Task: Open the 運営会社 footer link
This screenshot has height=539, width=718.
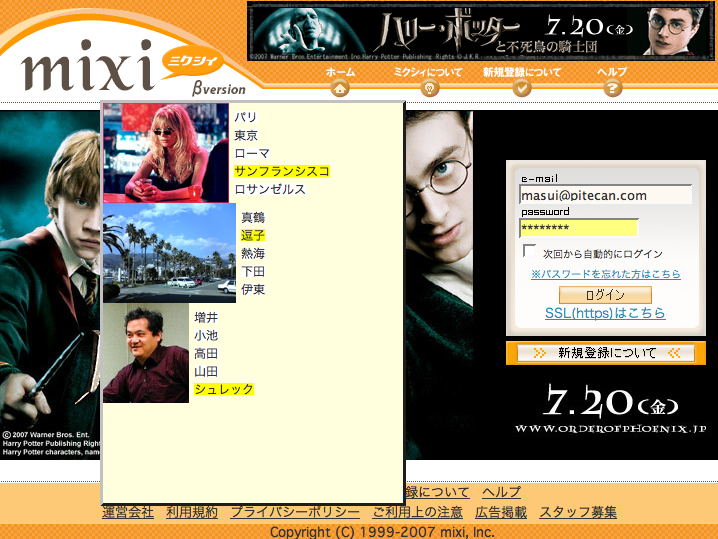Action: tap(128, 512)
